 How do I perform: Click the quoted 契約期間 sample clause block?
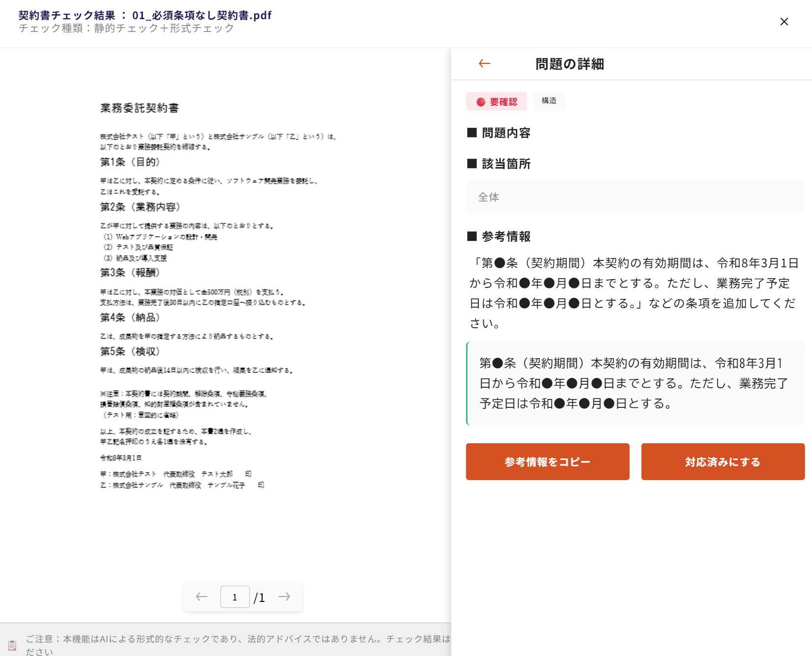[635, 383]
